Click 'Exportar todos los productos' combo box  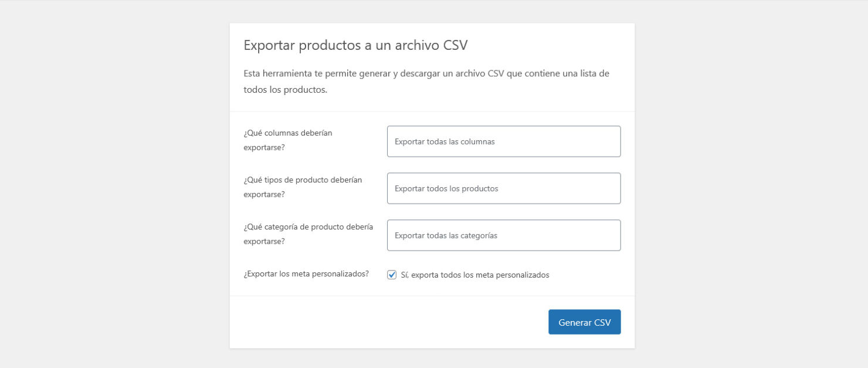(503, 188)
